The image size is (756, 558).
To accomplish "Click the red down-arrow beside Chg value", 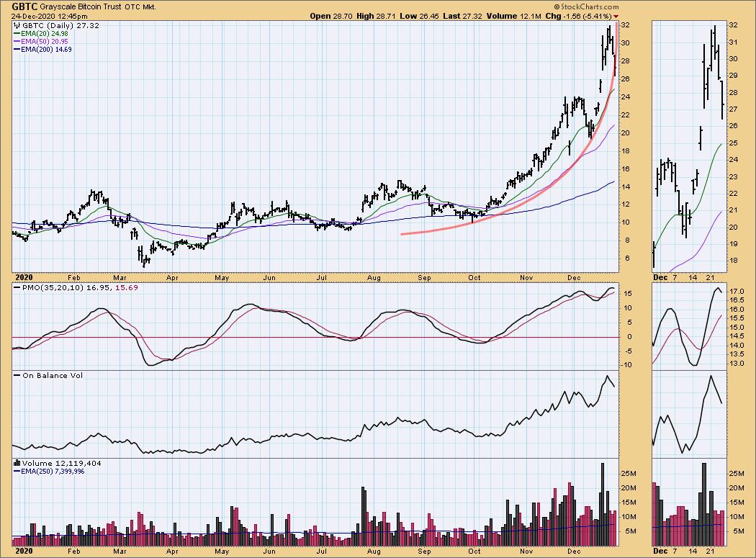I will click(616, 17).
